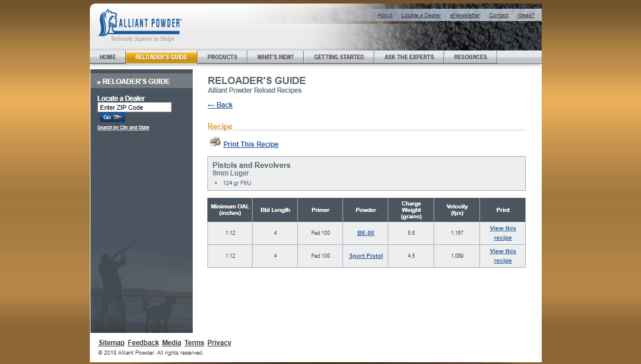Open the Reloader's Guide tab
Screen dimensions: 641x364
tap(161, 57)
